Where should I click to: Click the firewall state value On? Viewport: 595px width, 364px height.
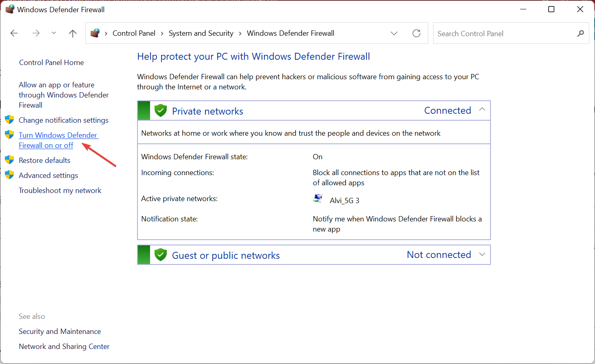pos(318,157)
